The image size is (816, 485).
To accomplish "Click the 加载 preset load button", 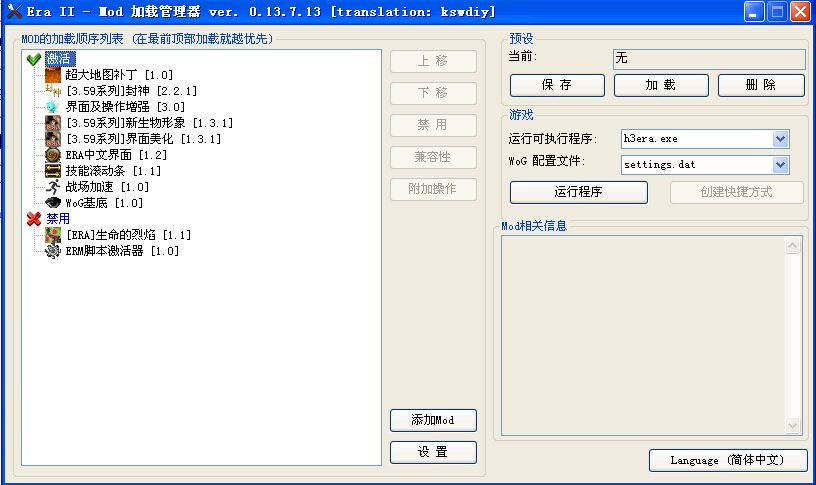I will coord(661,85).
